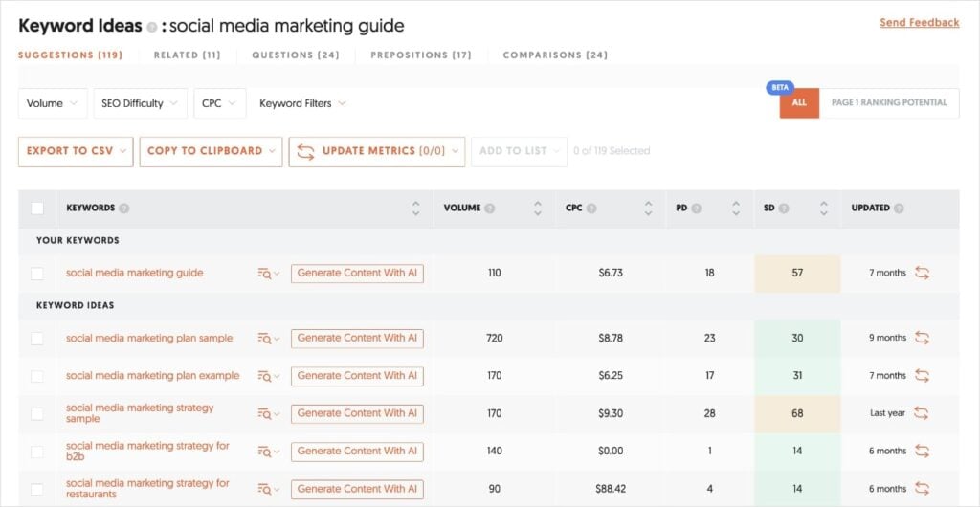Switch to Questions (24) tab
Screen dimensions: 980x507
click(296, 55)
